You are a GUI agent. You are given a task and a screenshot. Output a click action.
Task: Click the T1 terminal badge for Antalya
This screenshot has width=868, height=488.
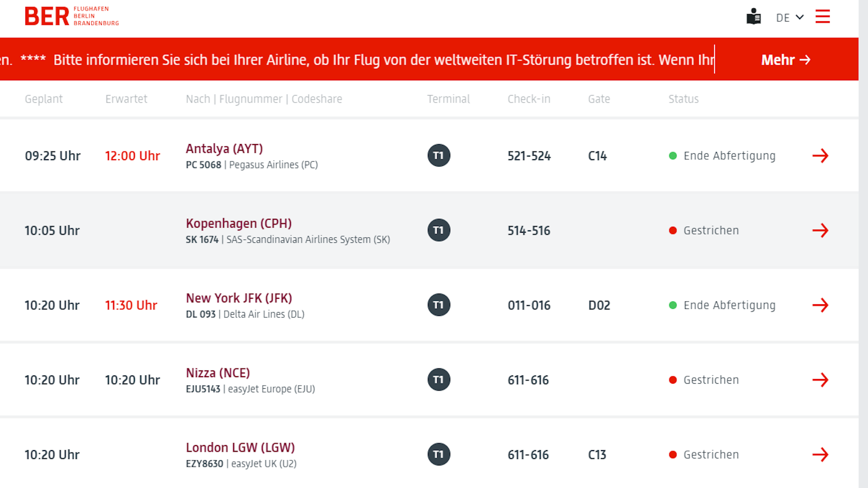439,156
